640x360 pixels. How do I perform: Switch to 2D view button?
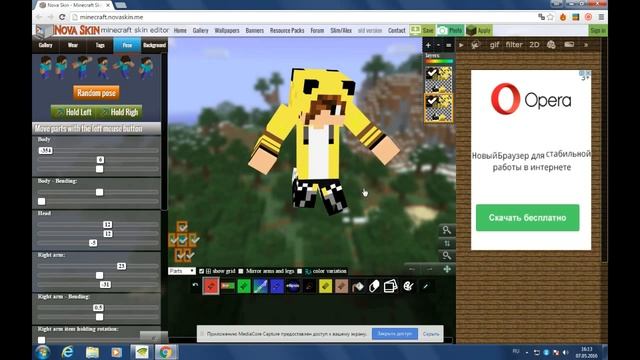point(534,45)
